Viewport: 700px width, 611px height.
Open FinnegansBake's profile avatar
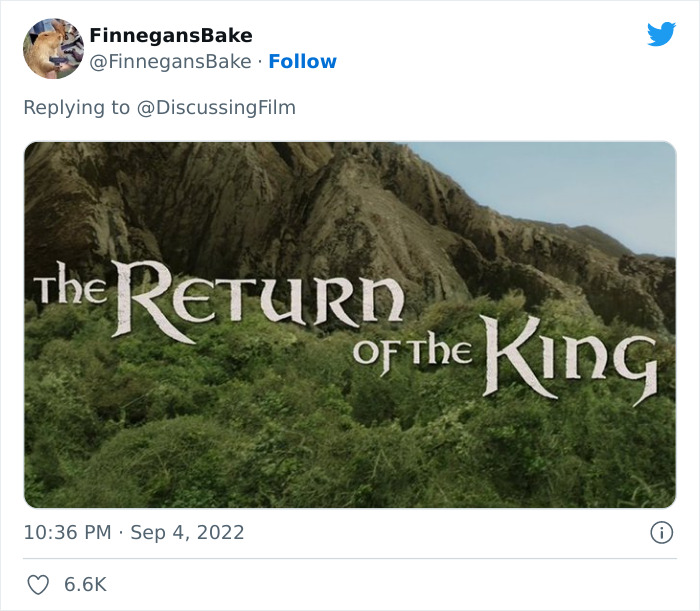(53, 48)
